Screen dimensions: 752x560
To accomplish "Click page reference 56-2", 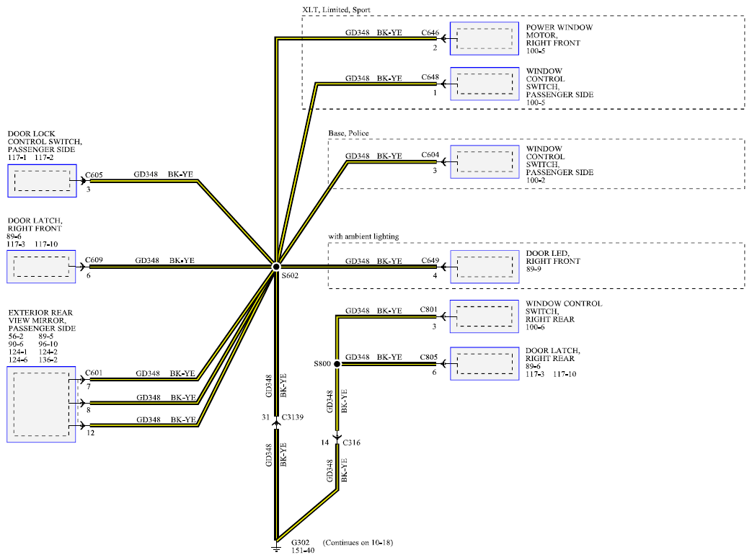I will coord(16,336).
